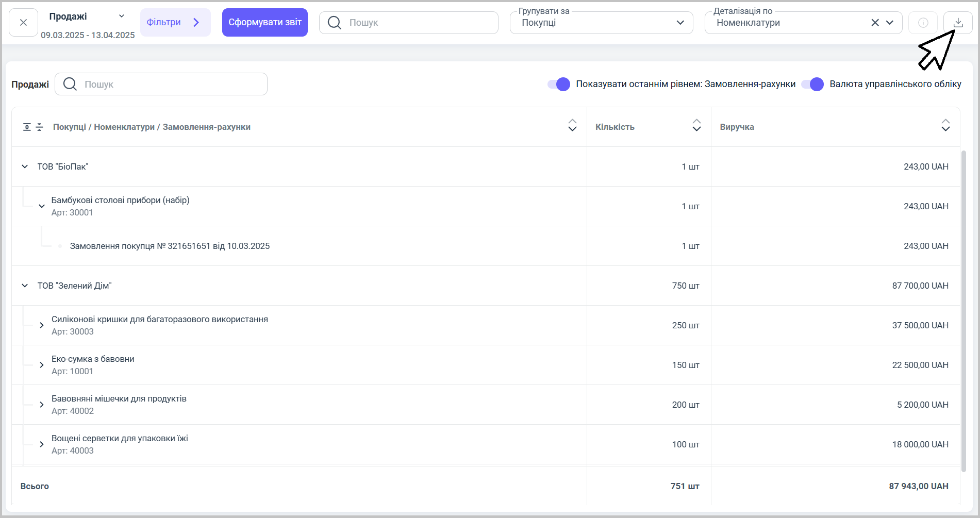The width and height of the screenshot is (980, 518).
Task: Click Сформувати звіт button
Action: tap(264, 23)
